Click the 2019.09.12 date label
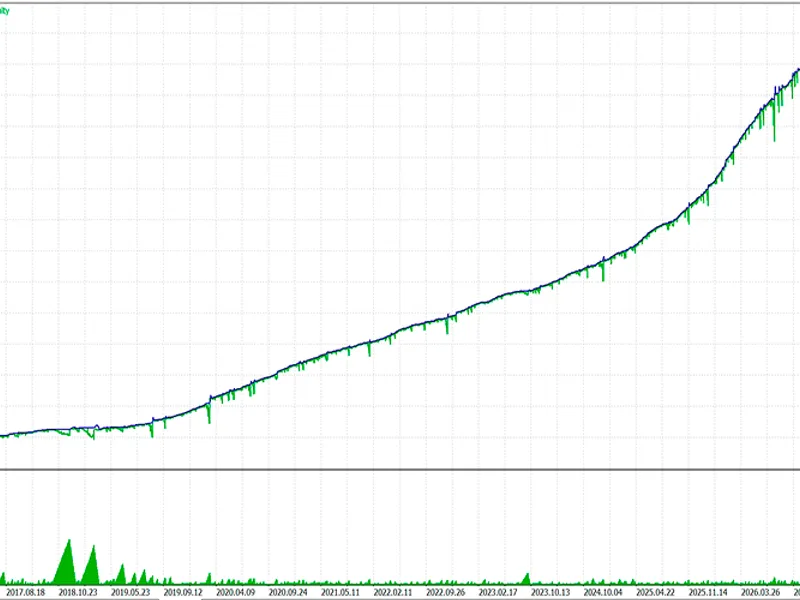This screenshot has height=600, width=800. (x=183, y=592)
